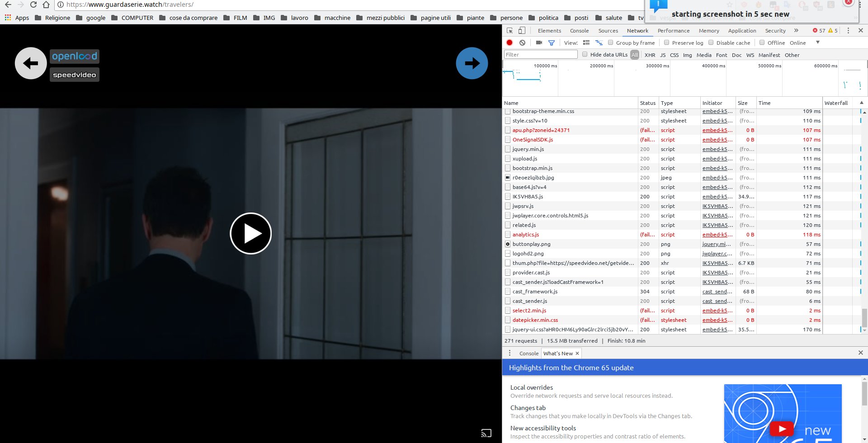Screen dimensions: 868x443
Task: Check the Offline checkbox
Action: (x=762, y=42)
